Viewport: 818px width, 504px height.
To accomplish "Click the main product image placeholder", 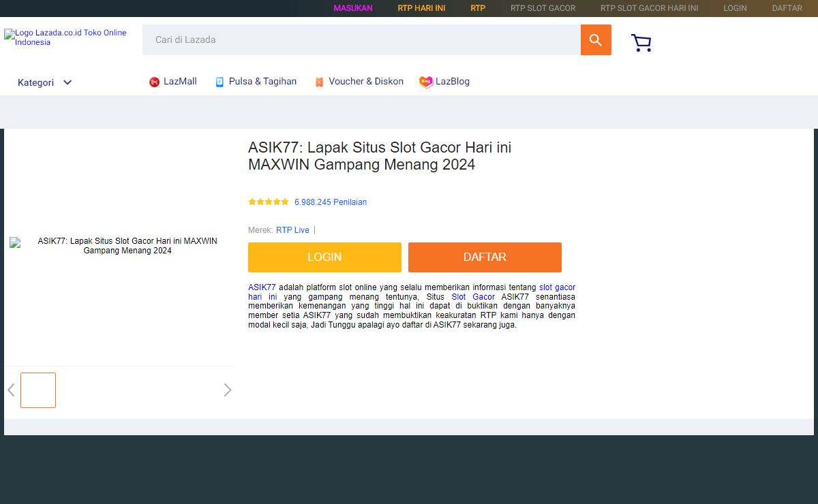I will click(x=119, y=246).
